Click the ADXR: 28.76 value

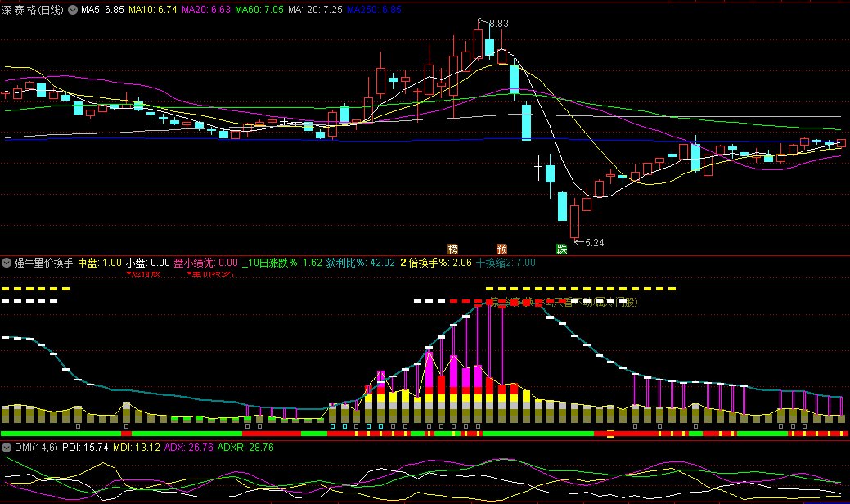[245, 448]
